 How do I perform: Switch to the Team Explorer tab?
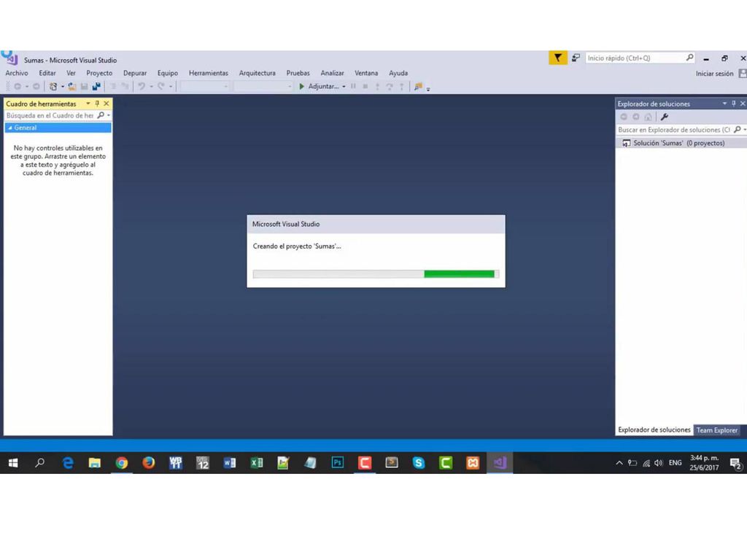click(716, 430)
